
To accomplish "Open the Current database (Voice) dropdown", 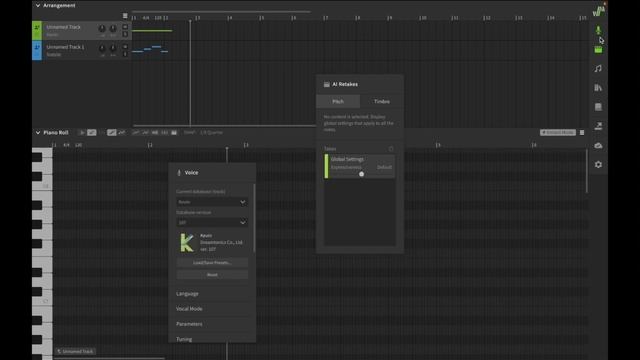I will coord(212,202).
